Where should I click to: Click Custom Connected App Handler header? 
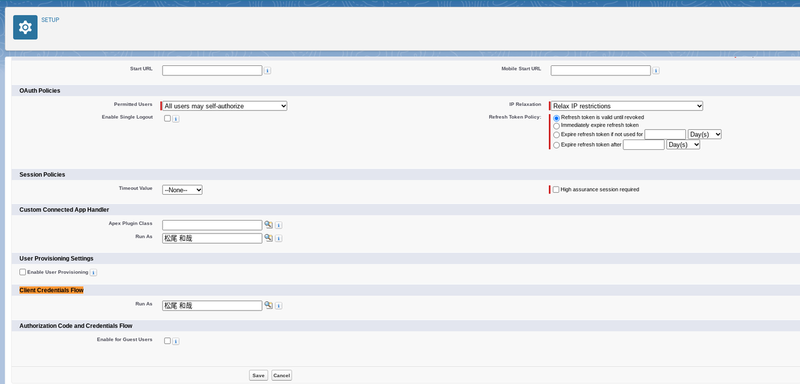(x=64, y=210)
